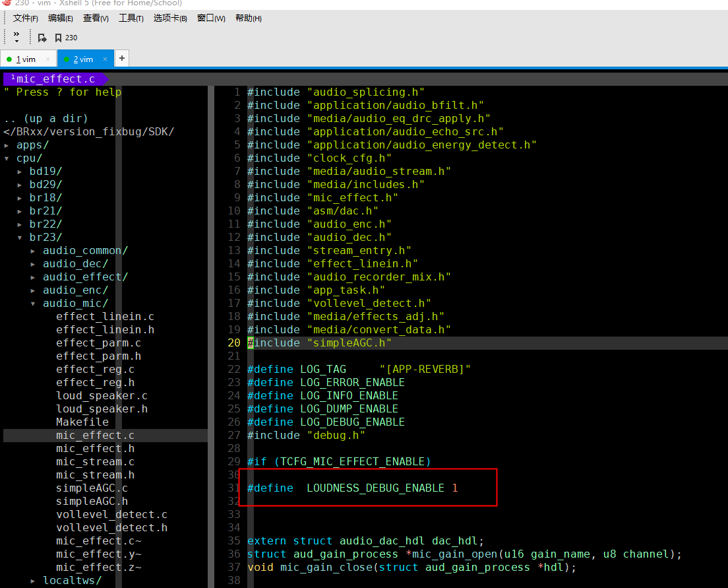Collapse the audio_mic/ folder arrow
Viewport: 728px width, 588px height.
point(33,304)
